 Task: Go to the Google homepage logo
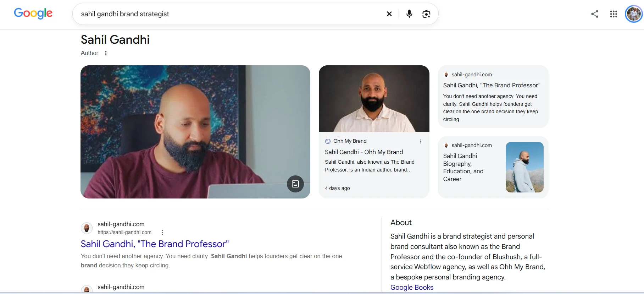click(x=33, y=13)
